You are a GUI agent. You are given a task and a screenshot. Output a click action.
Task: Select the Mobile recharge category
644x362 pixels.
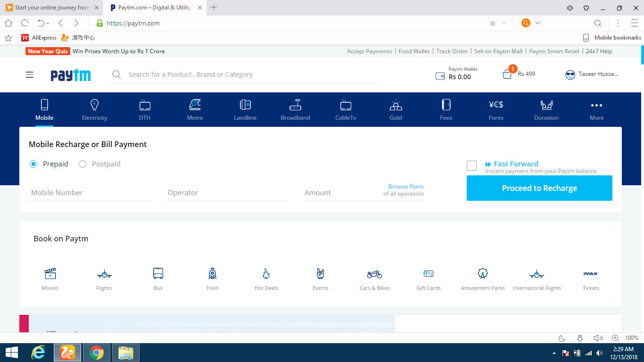click(x=44, y=110)
